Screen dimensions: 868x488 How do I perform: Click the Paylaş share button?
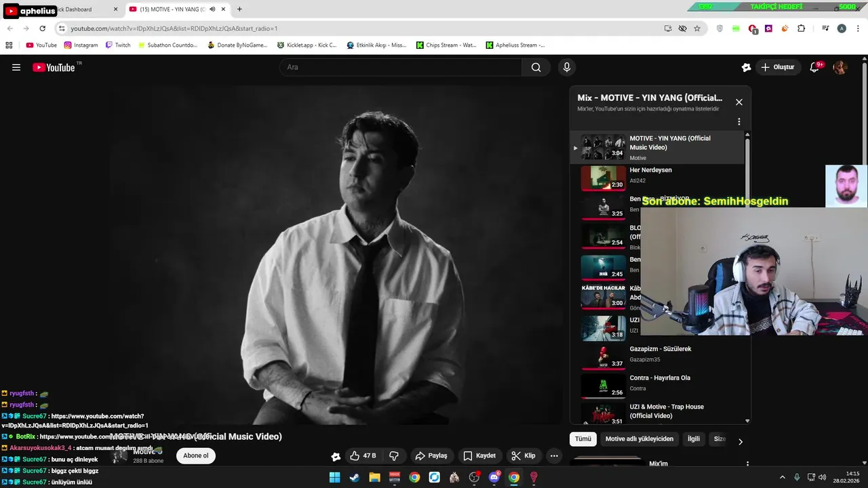pyautogui.click(x=431, y=456)
